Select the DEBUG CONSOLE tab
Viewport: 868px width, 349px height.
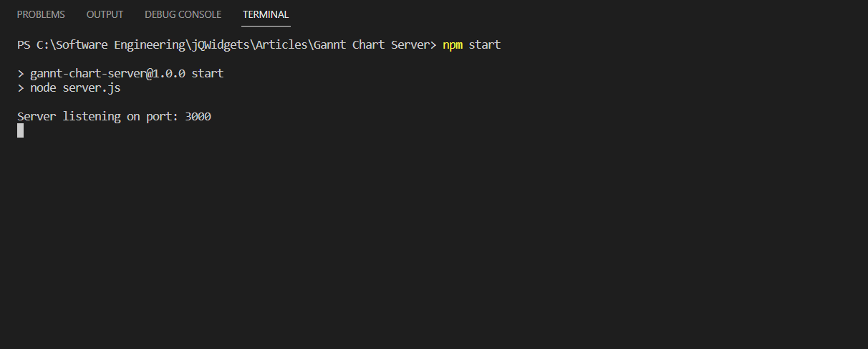pyautogui.click(x=183, y=14)
